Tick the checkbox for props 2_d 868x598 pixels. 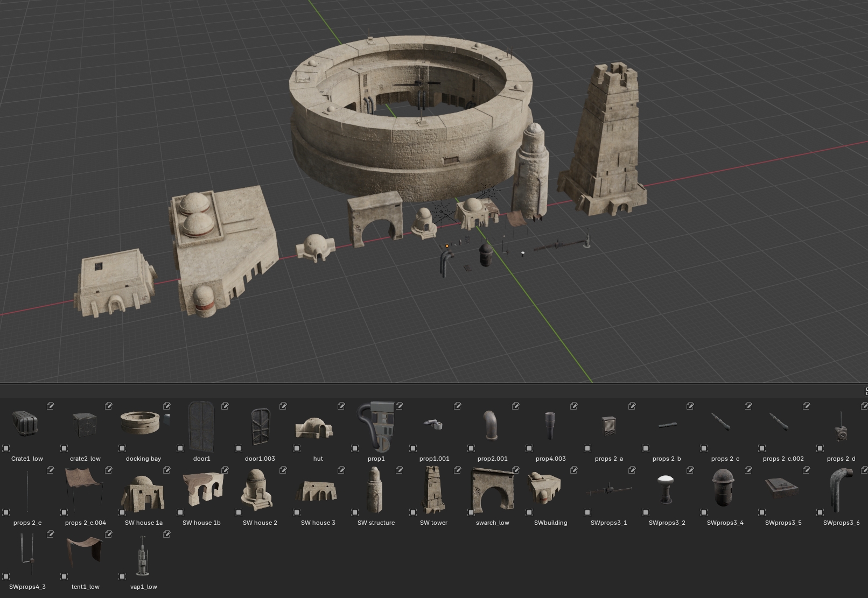820,448
